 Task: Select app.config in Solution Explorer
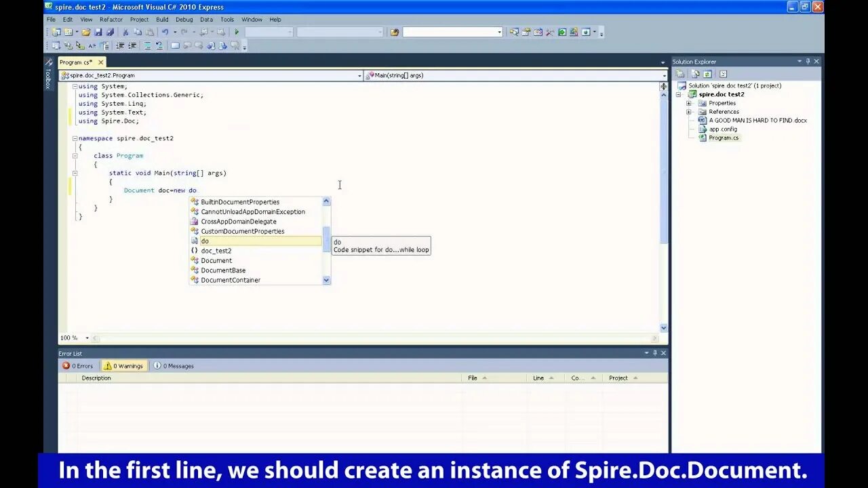pos(723,129)
